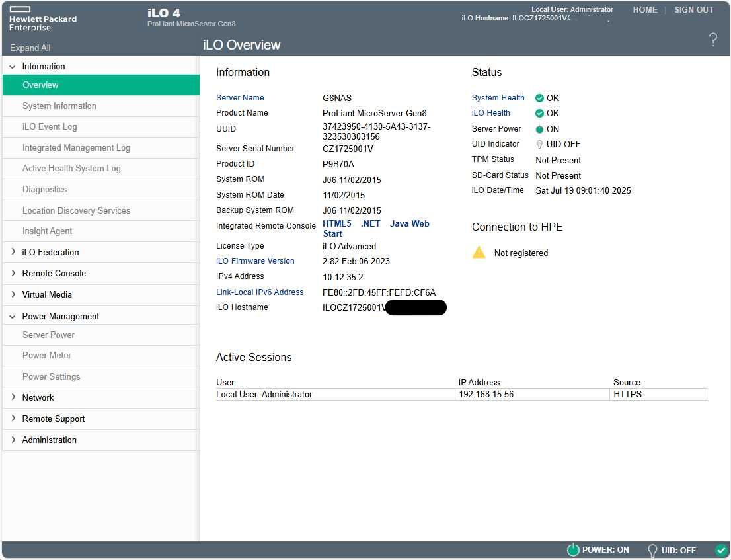Click HTTPS source cell
The width and height of the screenshot is (731, 560).
pyautogui.click(x=658, y=395)
